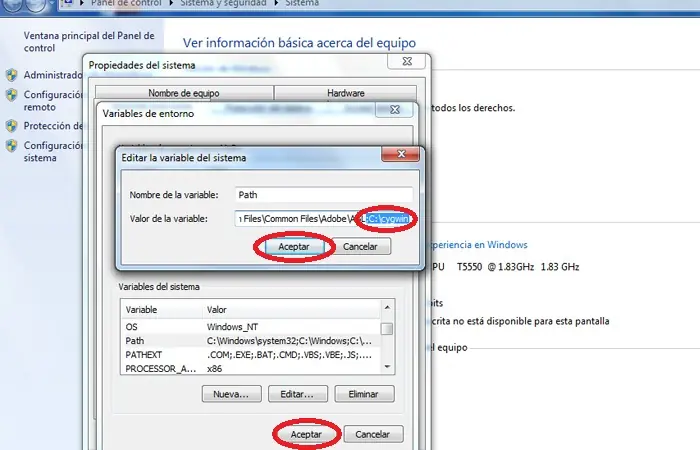700x450 pixels.
Task: Open the Protección de link in left pane
Action: tap(53, 126)
